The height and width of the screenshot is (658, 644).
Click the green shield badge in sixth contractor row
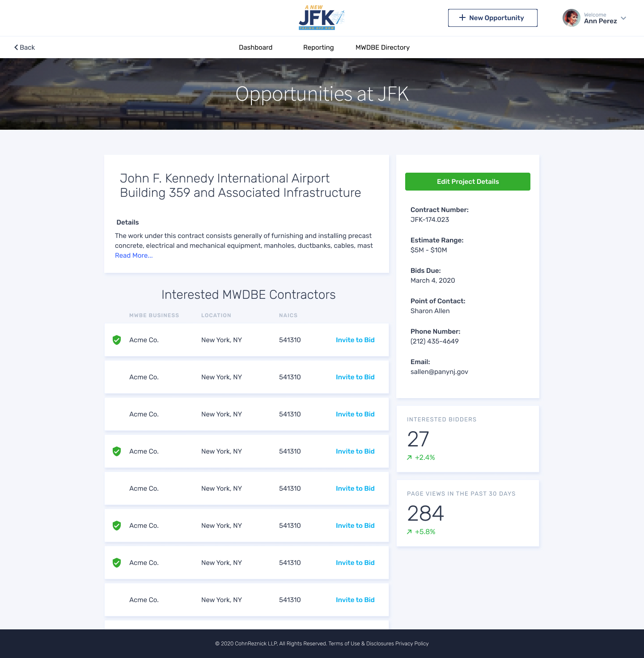(x=117, y=526)
